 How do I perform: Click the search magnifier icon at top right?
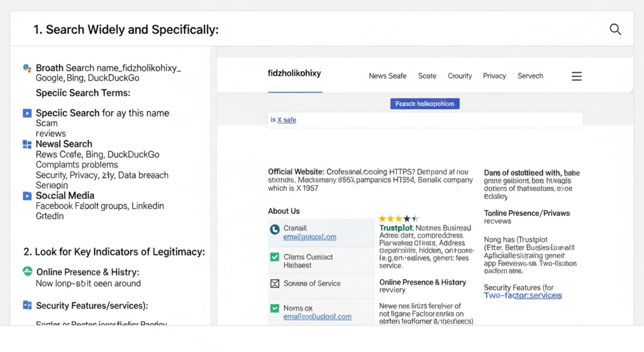[x=615, y=30]
